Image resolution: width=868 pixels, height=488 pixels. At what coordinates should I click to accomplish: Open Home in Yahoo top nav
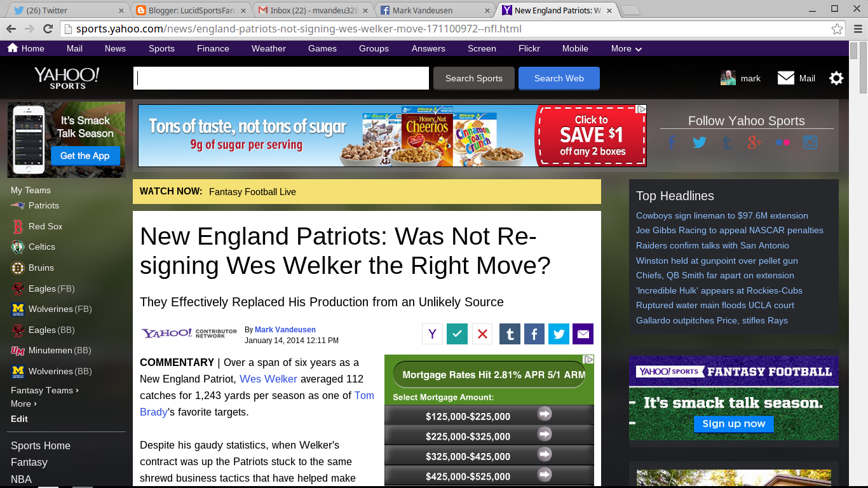26,48
